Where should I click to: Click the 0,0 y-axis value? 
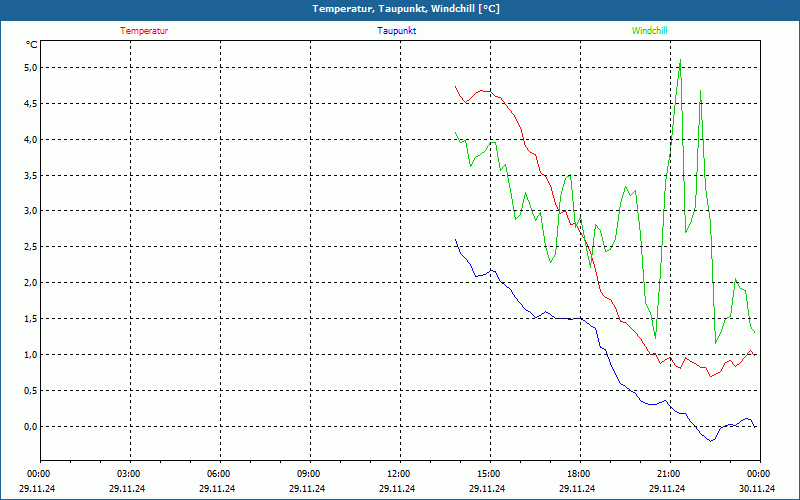click(31, 427)
